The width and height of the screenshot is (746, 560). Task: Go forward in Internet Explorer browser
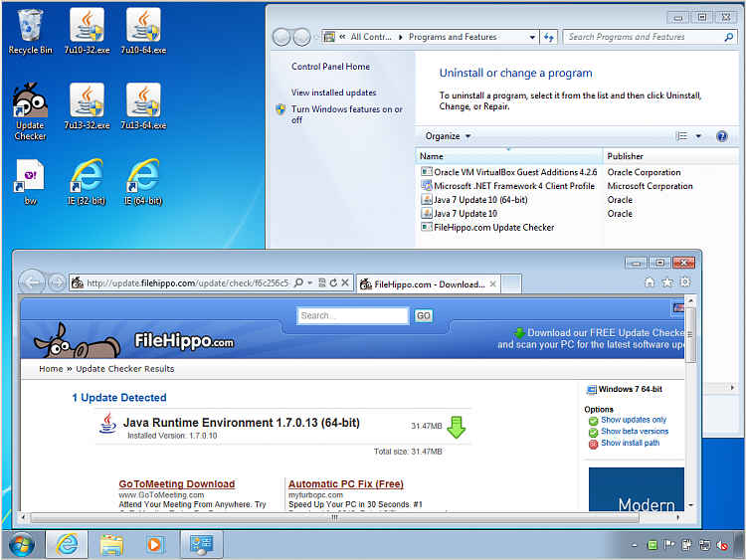pyautogui.click(x=57, y=282)
